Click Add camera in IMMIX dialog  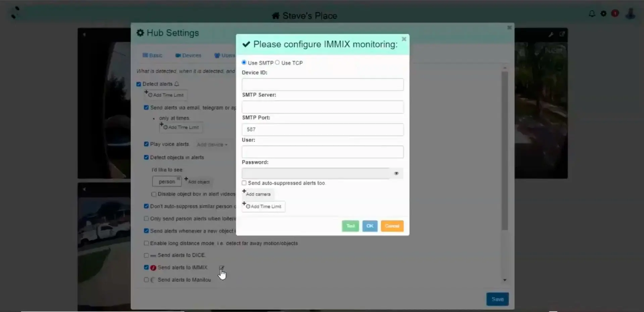pos(258,194)
